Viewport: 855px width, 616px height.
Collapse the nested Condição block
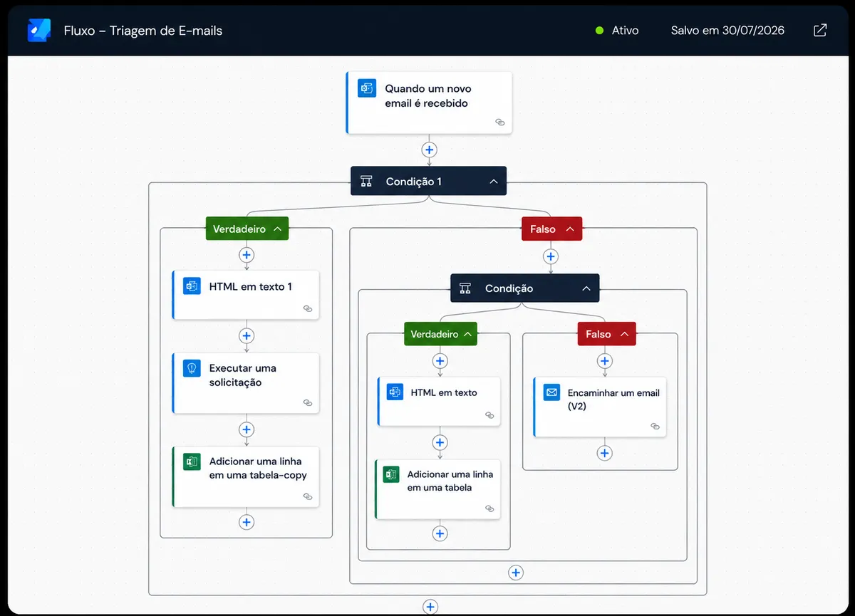click(586, 288)
